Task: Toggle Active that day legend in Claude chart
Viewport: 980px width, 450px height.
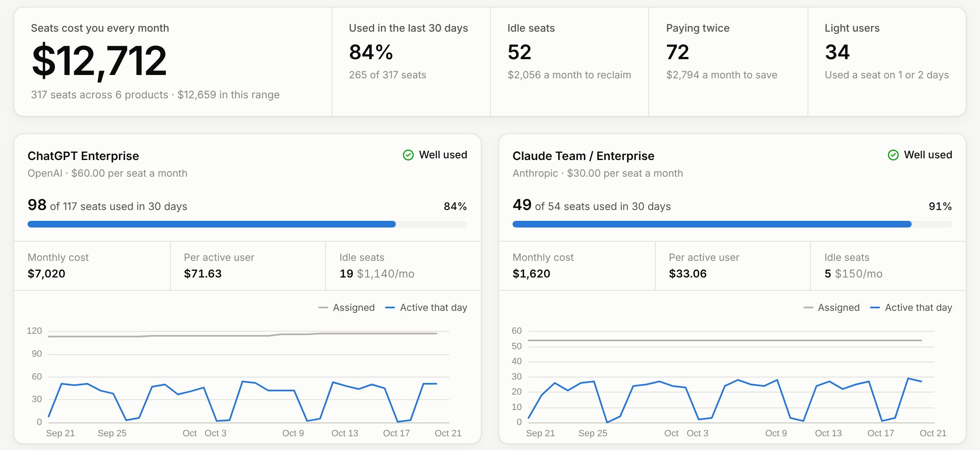Action: (911, 307)
